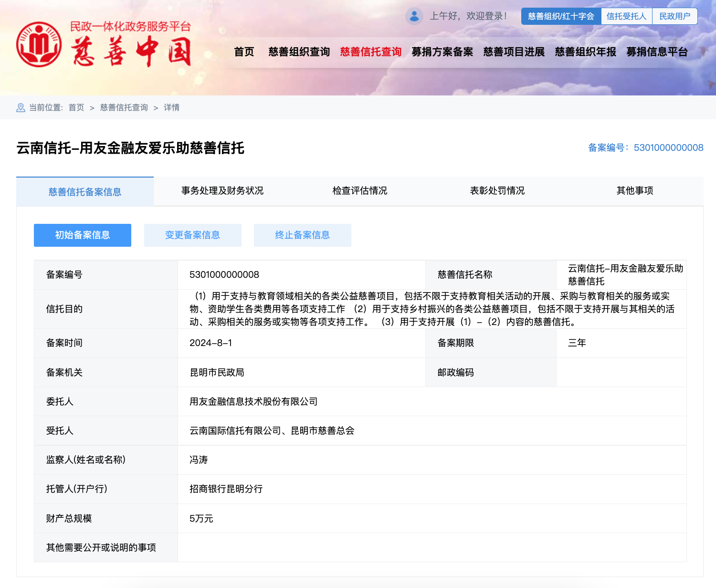
Task: Click the location pin breadcrumb icon
Action: click(21, 108)
